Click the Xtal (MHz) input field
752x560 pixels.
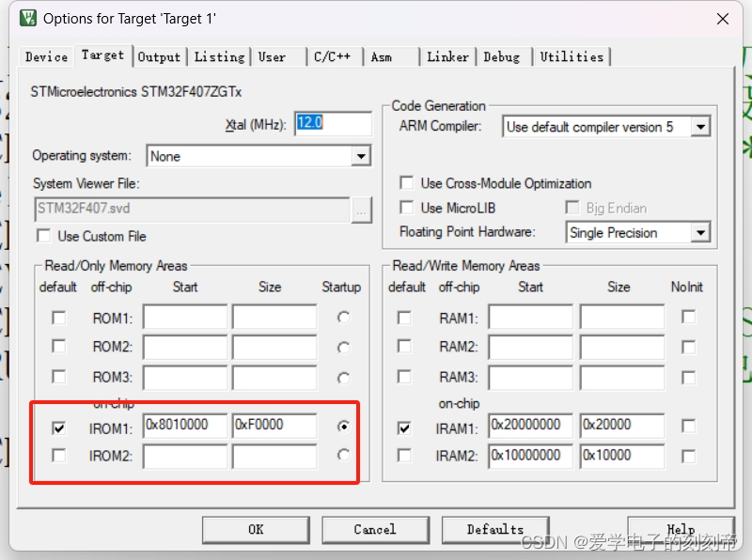[333, 124]
